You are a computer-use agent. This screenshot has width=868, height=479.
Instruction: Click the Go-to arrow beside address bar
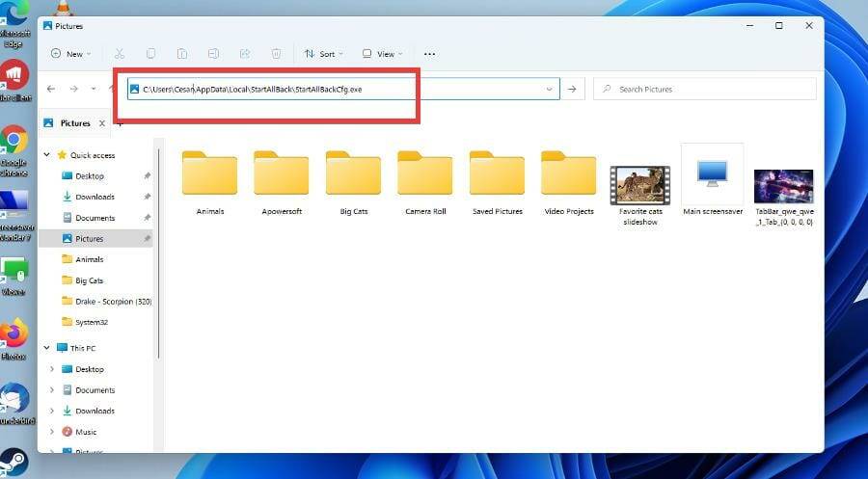572,89
